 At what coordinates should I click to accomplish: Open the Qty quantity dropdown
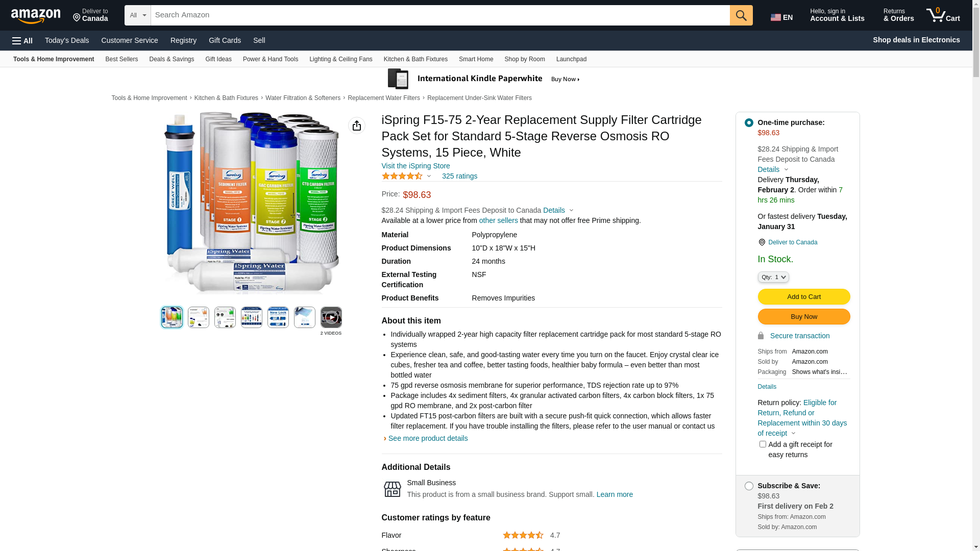tap(773, 277)
